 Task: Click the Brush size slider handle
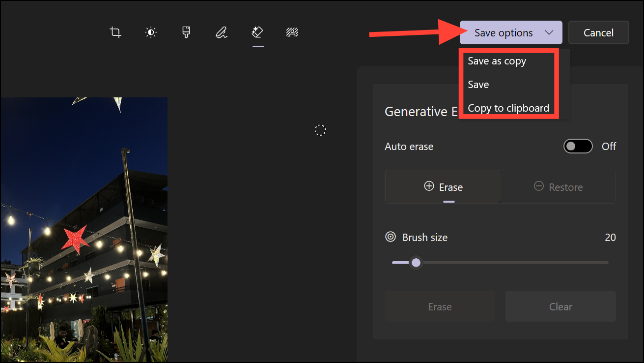tap(416, 263)
